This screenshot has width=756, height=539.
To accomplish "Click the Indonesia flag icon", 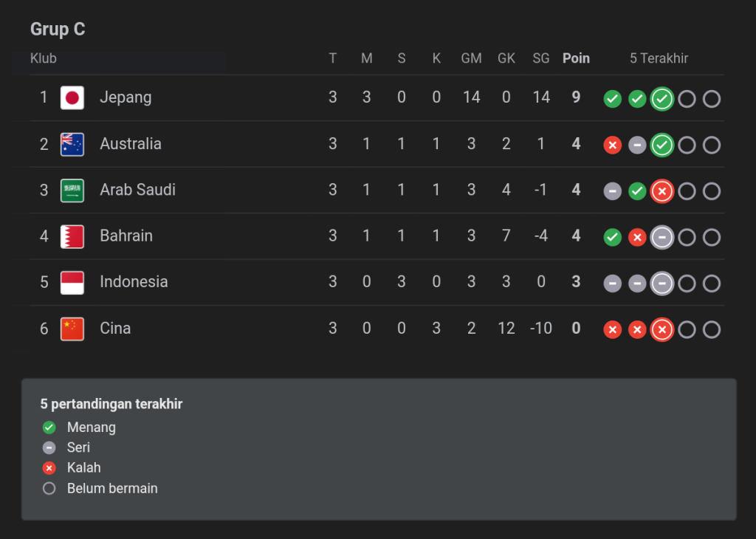I will [72, 282].
